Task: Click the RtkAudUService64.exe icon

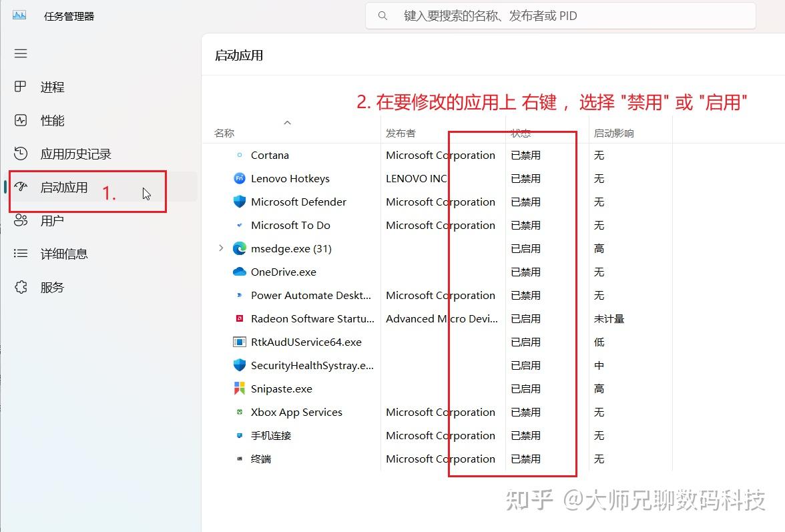Action: [x=239, y=342]
